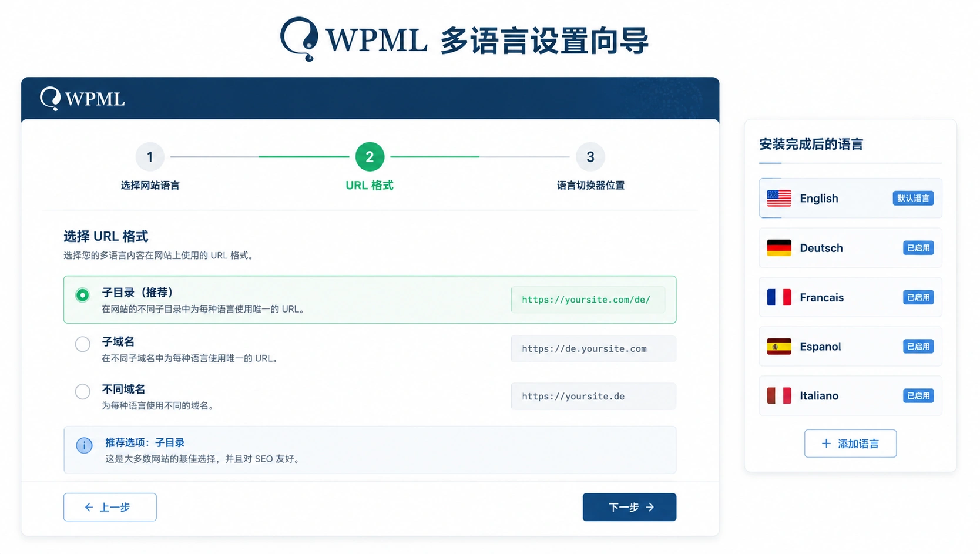Click the German flag icon
Viewport: 980px width, 554px height.
779,248
